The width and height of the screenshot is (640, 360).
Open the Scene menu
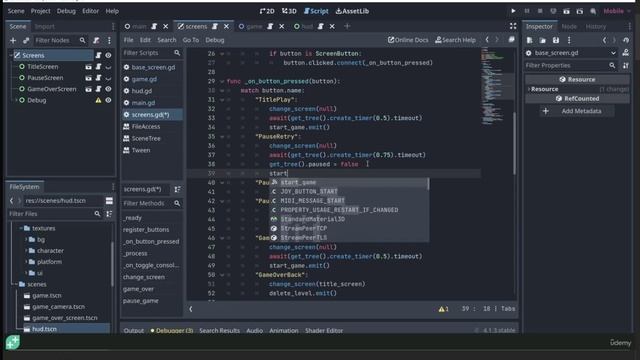(16, 11)
